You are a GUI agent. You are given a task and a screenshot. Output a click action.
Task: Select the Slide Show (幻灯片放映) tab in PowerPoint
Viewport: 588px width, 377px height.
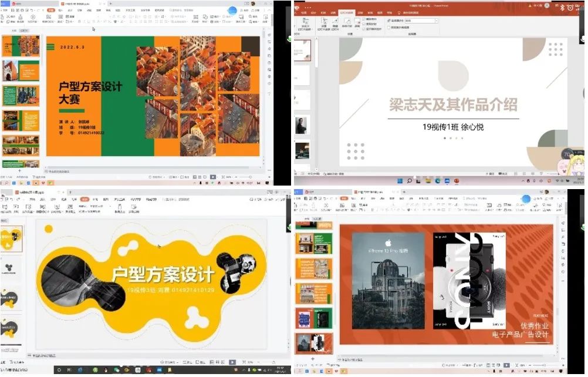pyautogui.click(x=347, y=13)
